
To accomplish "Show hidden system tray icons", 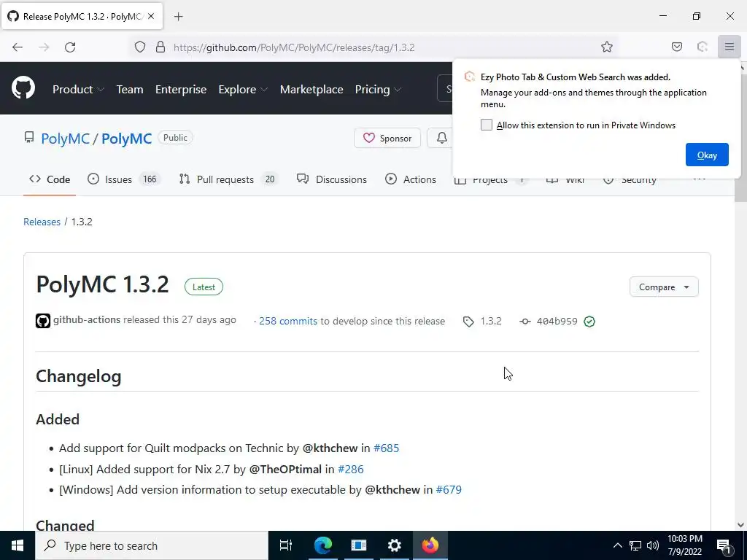I will tap(617, 545).
